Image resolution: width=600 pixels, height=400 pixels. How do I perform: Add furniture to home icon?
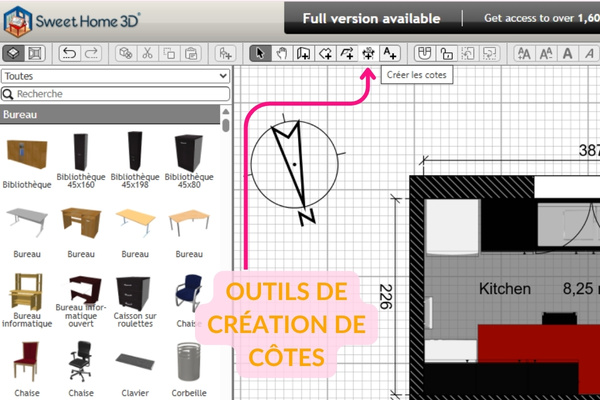pos(225,53)
